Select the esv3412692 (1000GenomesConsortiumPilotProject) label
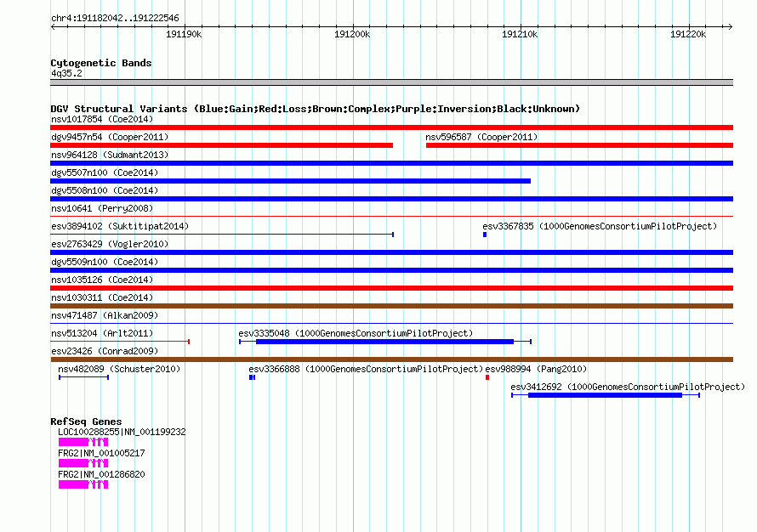Screen dimensions: 757x532 click(x=628, y=387)
